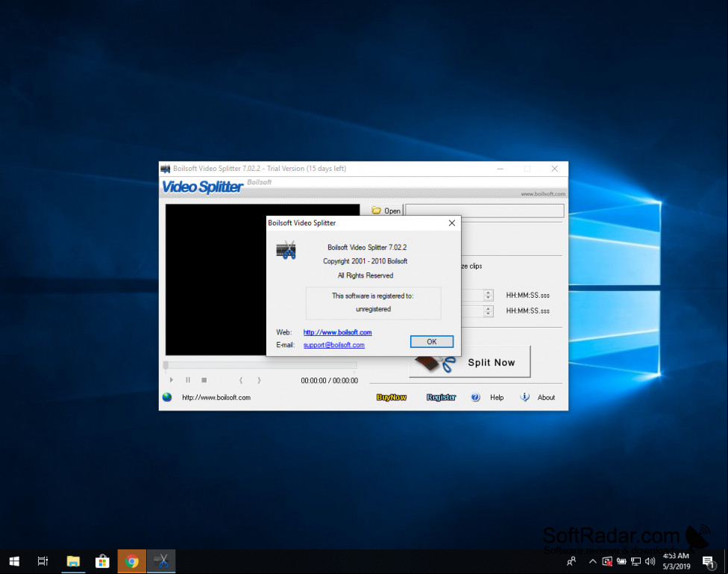The height and width of the screenshot is (574, 728).
Task: Click the Open file button
Action: point(386,210)
